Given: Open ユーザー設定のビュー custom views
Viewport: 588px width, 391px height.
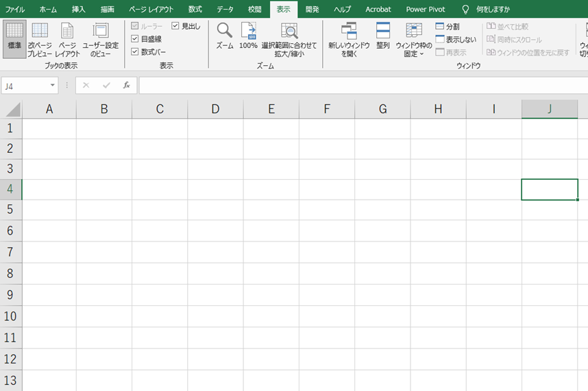Looking at the screenshot, I should 101,32.
